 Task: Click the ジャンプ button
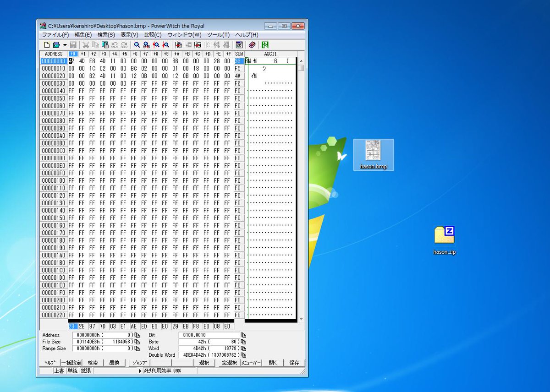[x=139, y=363]
